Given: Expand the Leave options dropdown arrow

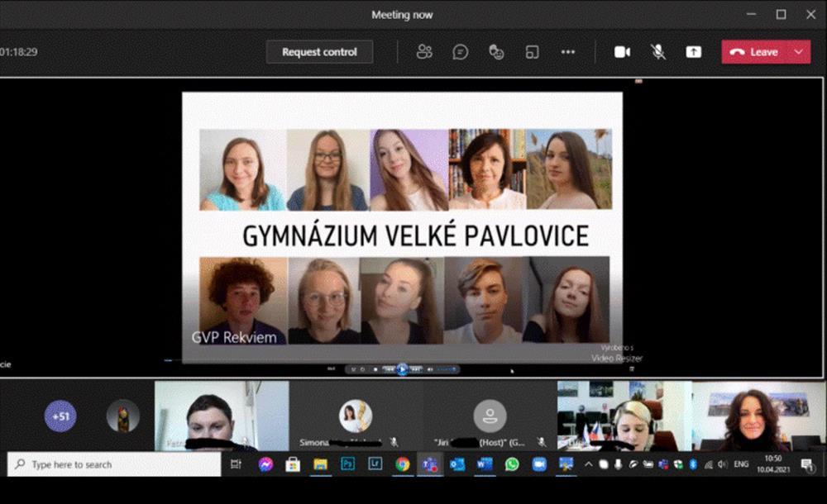Looking at the screenshot, I should coord(799,52).
